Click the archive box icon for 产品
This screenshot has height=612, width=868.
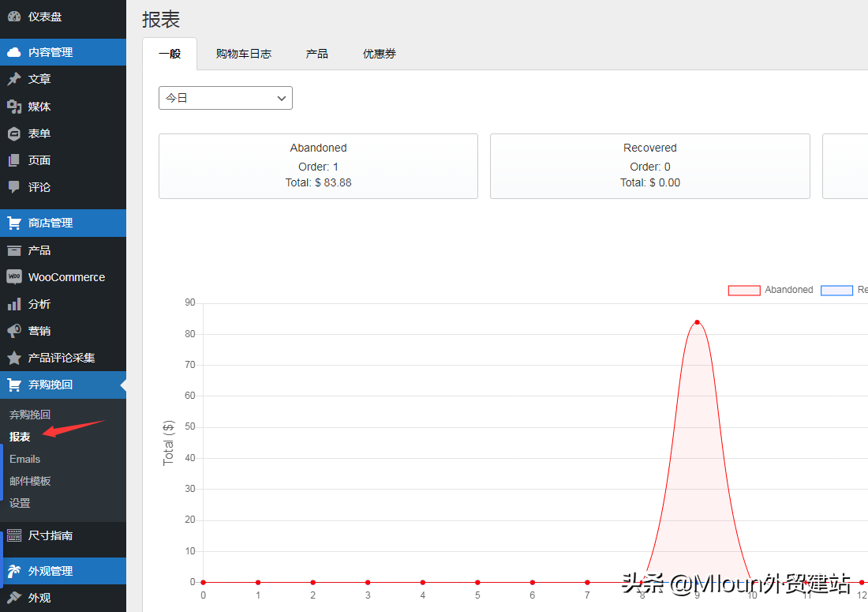pos(14,250)
